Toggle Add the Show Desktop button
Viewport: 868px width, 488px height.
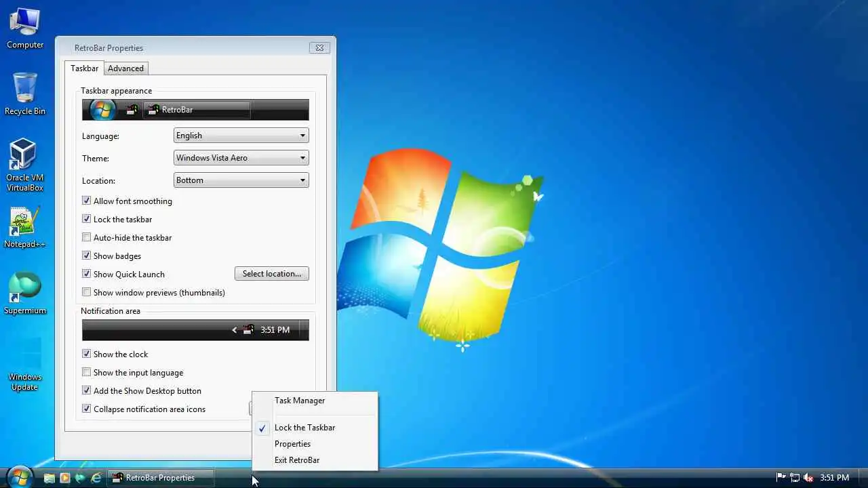tap(86, 390)
